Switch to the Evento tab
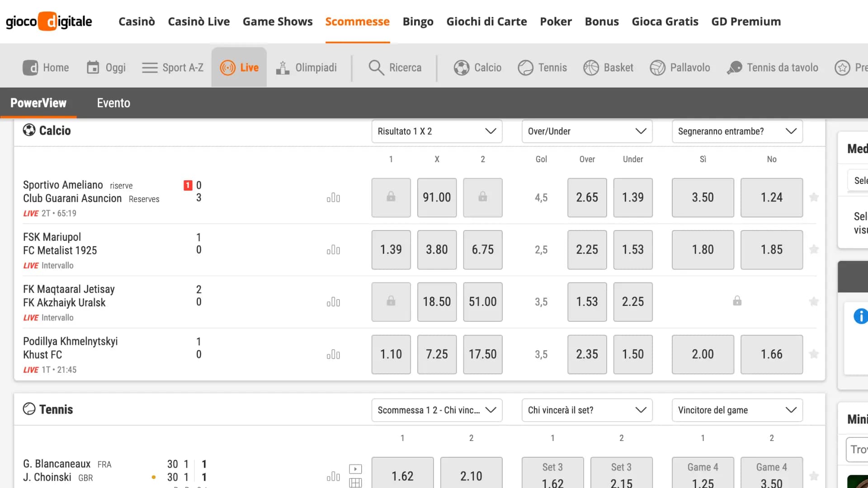 coord(113,103)
